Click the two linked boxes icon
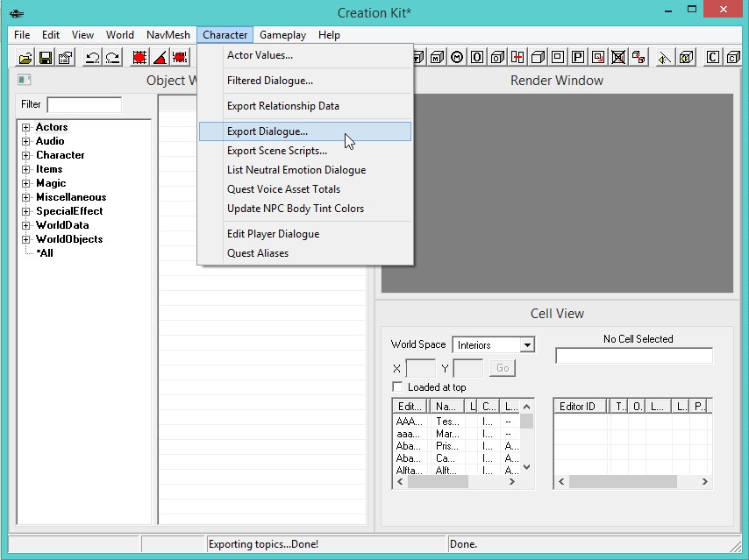The height and width of the screenshot is (560, 749). [638, 58]
